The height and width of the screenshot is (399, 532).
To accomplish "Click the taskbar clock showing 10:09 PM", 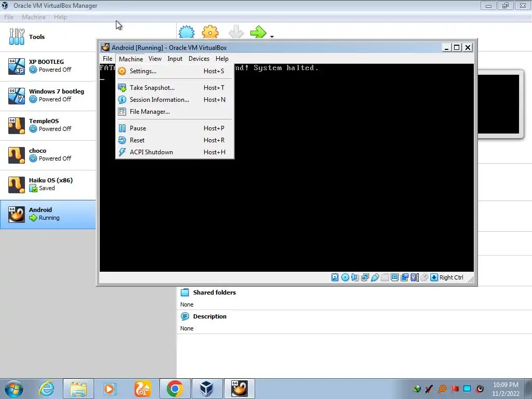I will [x=506, y=389].
